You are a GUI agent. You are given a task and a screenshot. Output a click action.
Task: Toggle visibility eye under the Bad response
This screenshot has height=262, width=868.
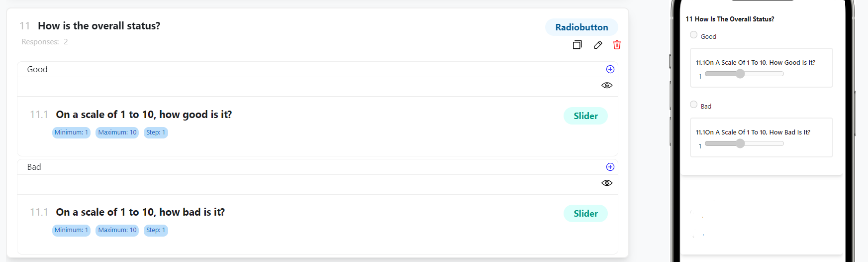click(x=607, y=183)
